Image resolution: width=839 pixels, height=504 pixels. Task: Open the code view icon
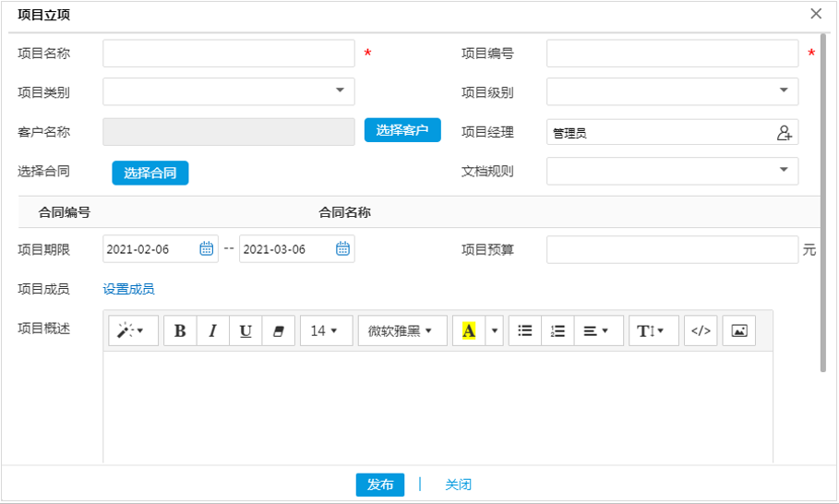(701, 330)
